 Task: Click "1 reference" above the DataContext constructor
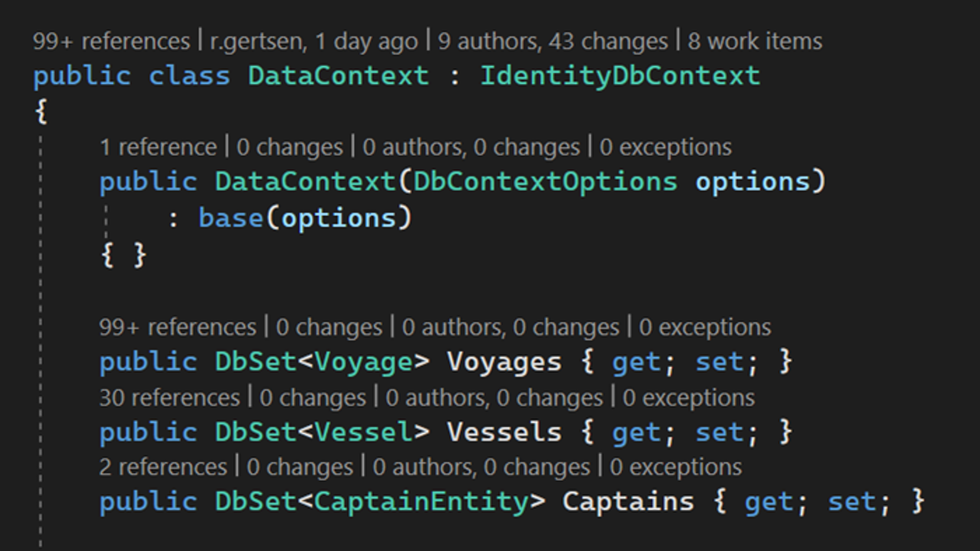(158, 147)
